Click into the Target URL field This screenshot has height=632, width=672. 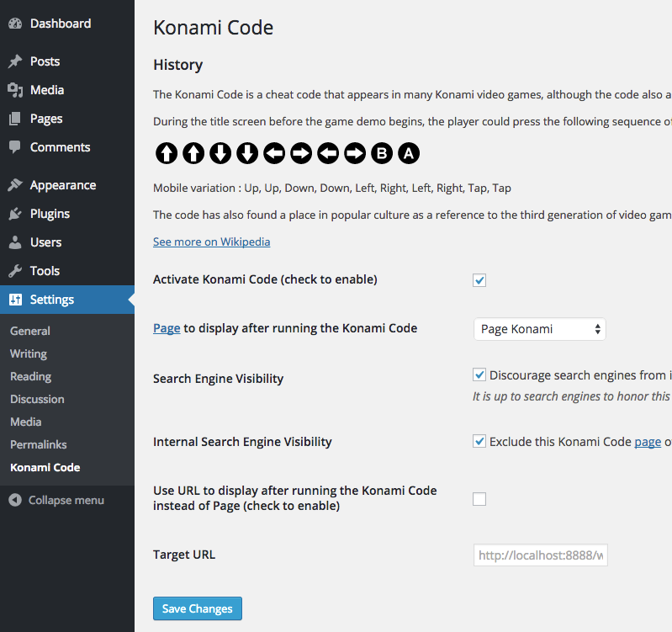pyautogui.click(x=541, y=555)
